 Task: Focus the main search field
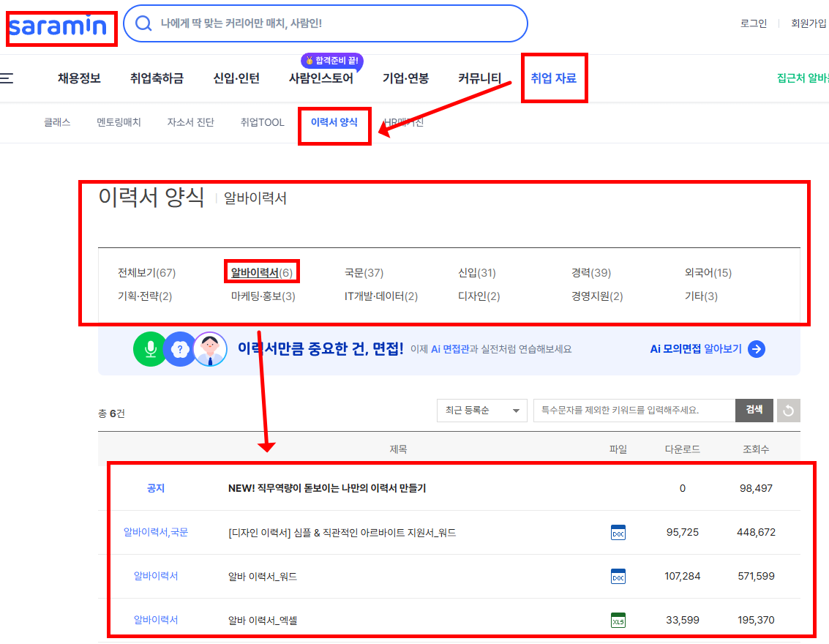325,23
